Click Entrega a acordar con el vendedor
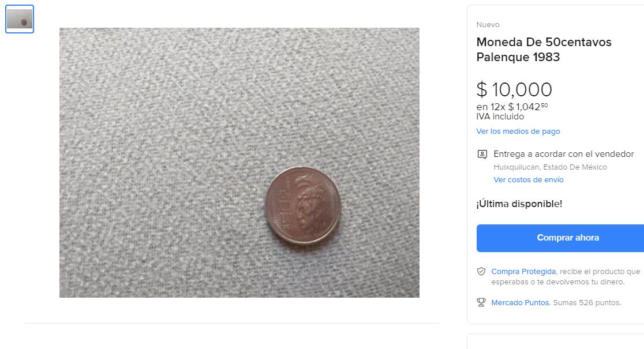This screenshot has height=349, width=644. pyautogui.click(x=563, y=154)
